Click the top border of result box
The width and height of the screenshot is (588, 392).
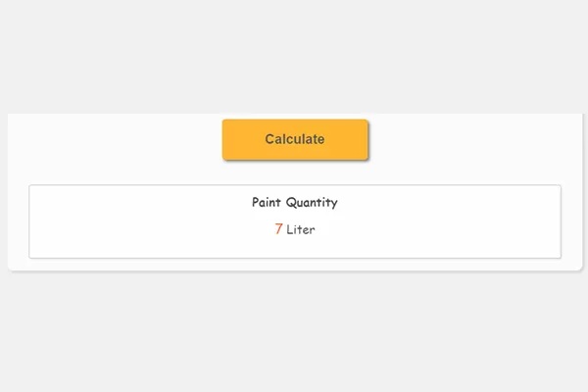[295, 185]
